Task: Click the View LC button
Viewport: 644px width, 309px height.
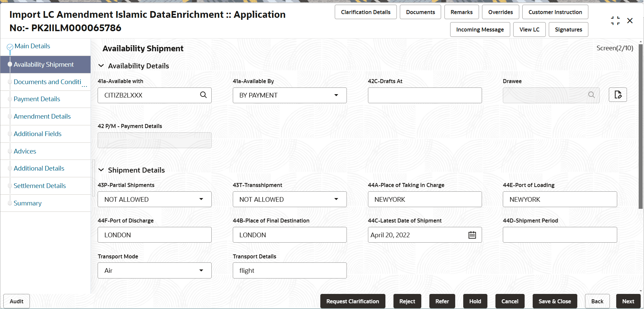Action: pyautogui.click(x=529, y=29)
